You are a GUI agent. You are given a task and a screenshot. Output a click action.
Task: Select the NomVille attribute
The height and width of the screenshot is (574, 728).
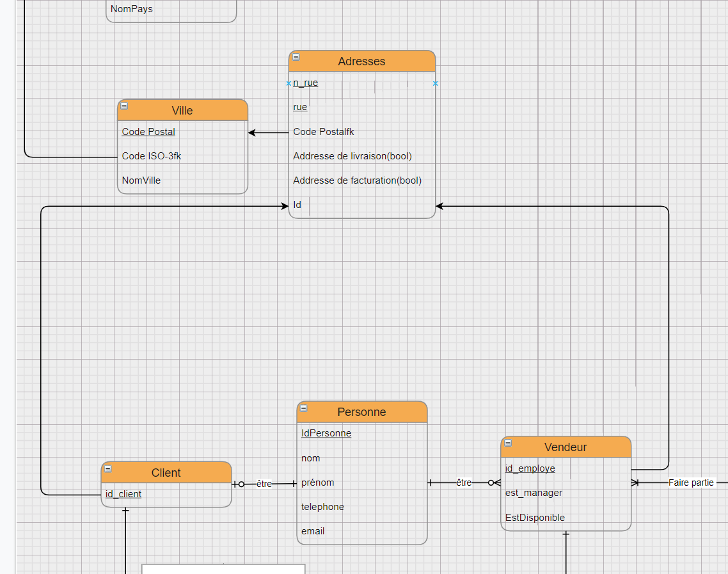pyautogui.click(x=182, y=180)
